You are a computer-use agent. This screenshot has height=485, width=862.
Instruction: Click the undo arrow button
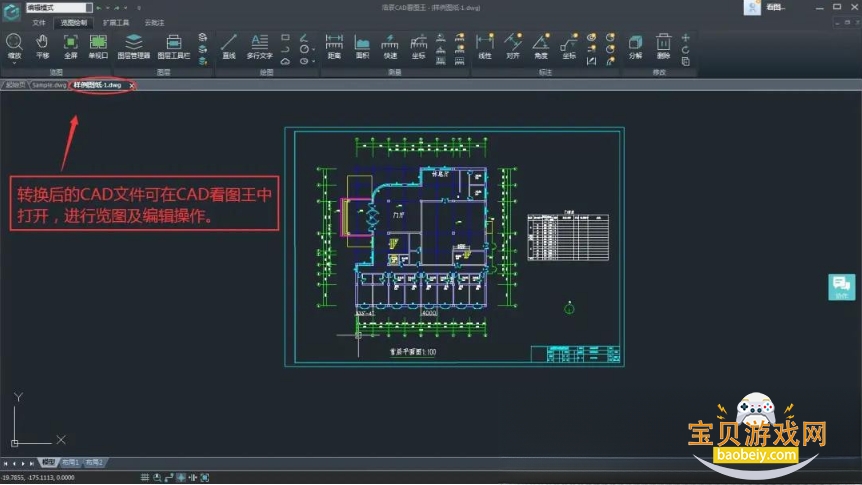coord(99,8)
